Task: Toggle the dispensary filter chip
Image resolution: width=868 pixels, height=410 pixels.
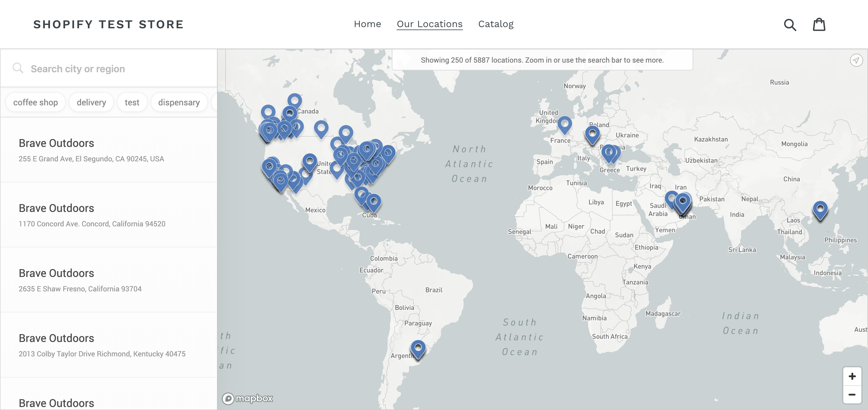Action: (179, 102)
